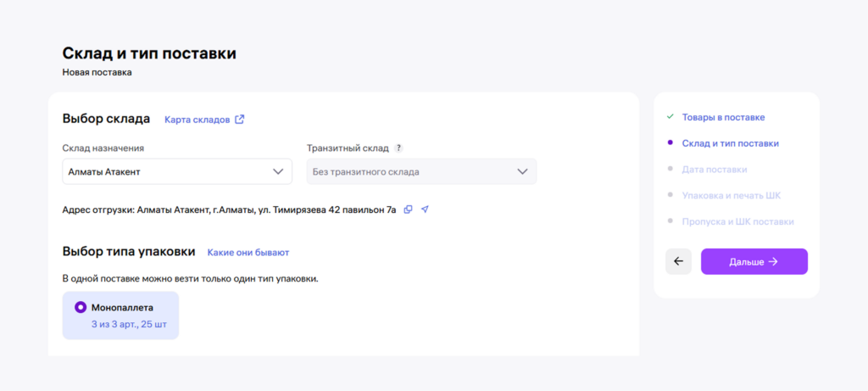Click the Дальше button

[x=754, y=262]
